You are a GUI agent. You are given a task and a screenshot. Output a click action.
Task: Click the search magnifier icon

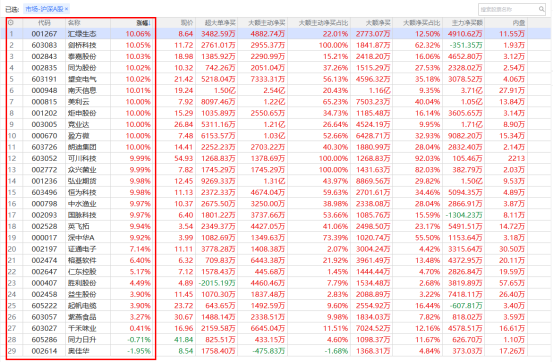(541, 9)
